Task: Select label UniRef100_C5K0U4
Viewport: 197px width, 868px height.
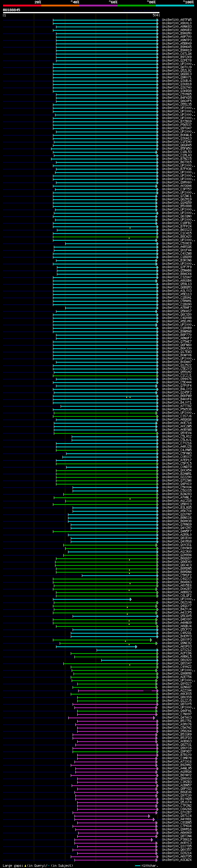Action: tap(177, 487)
